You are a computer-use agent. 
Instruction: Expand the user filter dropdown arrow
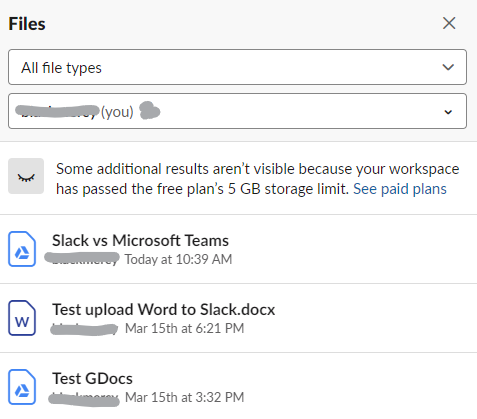point(448,112)
